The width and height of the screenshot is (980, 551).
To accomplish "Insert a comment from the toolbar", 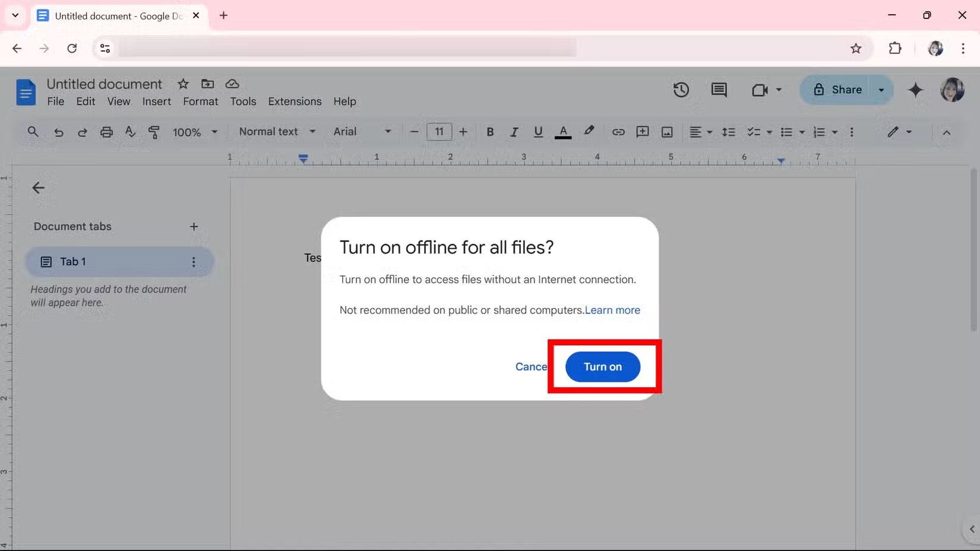I will 642,132.
